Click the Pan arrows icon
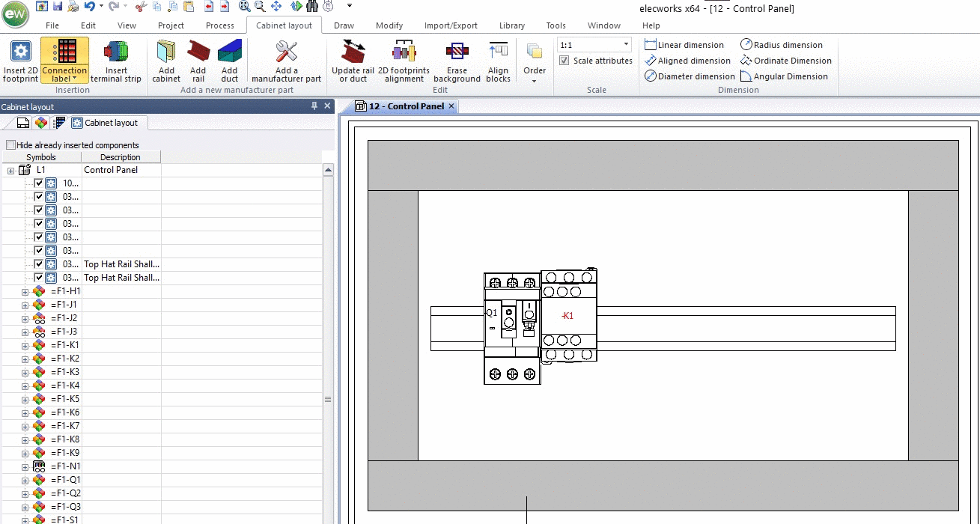Screen dimensions: 980x524 click(x=276, y=6)
